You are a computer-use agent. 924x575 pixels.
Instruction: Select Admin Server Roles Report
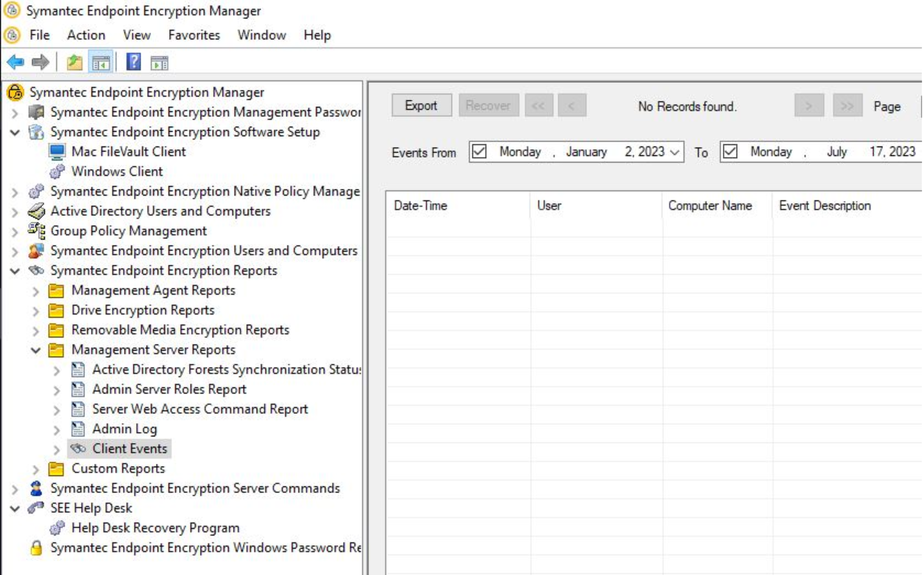(x=170, y=389)
